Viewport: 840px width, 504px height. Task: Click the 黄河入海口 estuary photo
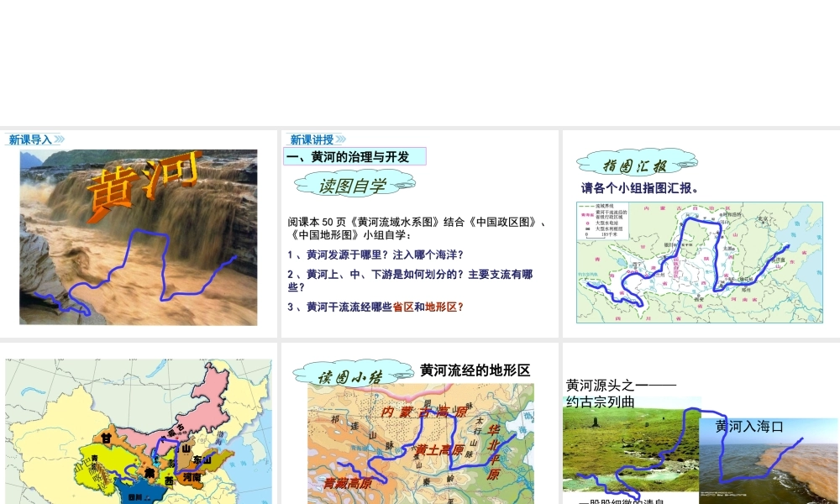(x=769, y=460)
